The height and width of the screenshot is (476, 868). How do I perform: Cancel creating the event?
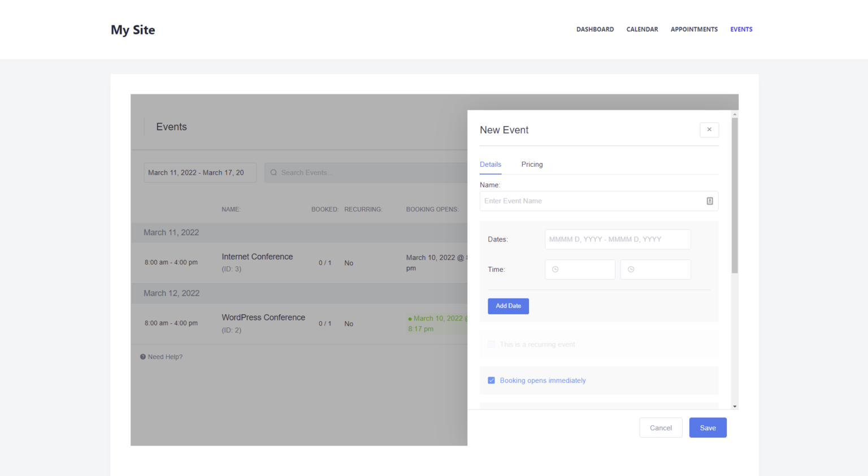point(661,427)
